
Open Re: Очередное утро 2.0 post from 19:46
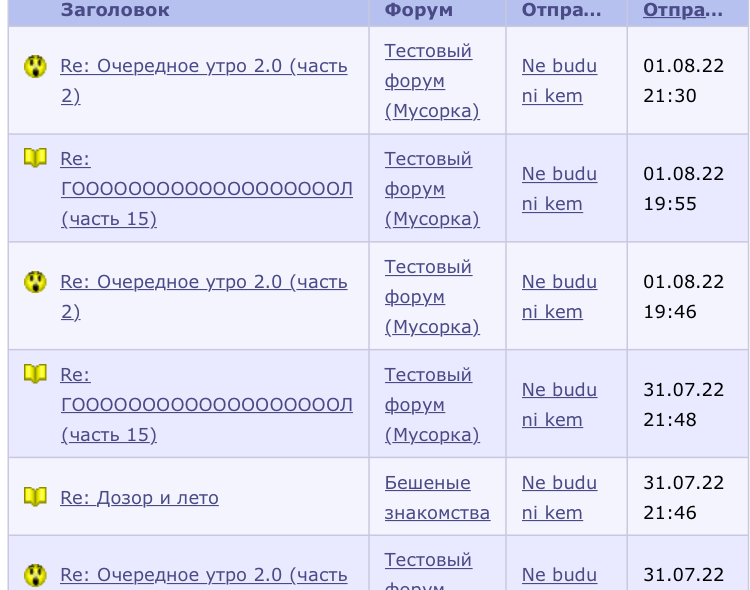204,297
